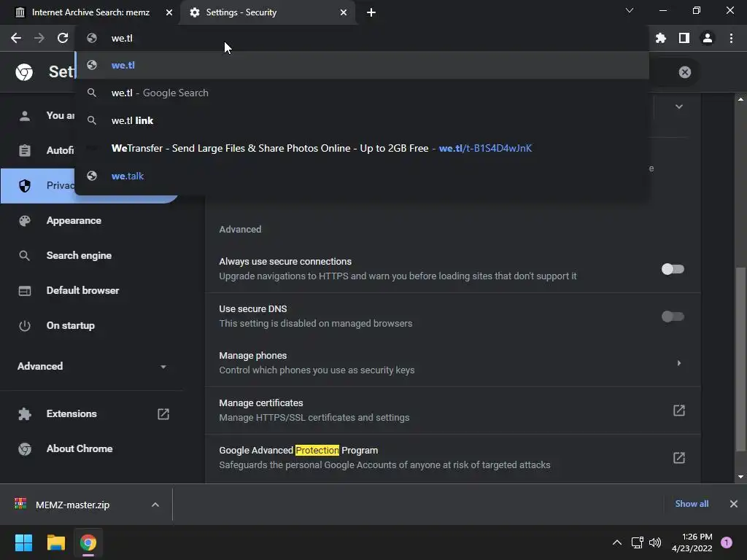Click the About Chrome logo icon
This screenshot has height=560, width=747.
[x=24, y=448]
